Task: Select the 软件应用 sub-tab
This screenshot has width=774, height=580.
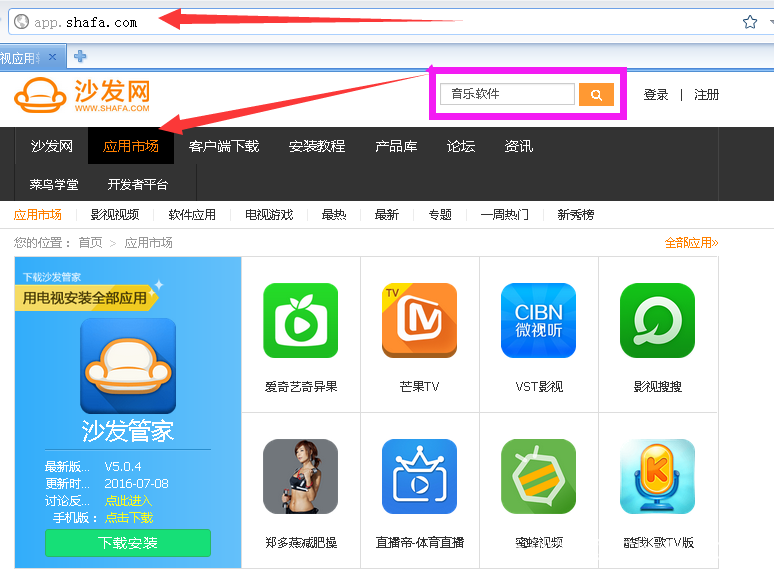Action: click(x=192, y=215)
